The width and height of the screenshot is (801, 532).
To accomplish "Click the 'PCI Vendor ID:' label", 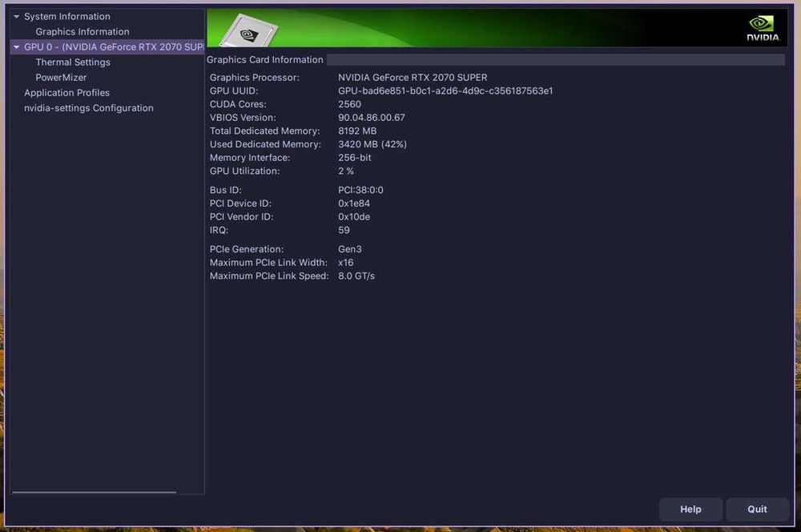I will (241, 216).
